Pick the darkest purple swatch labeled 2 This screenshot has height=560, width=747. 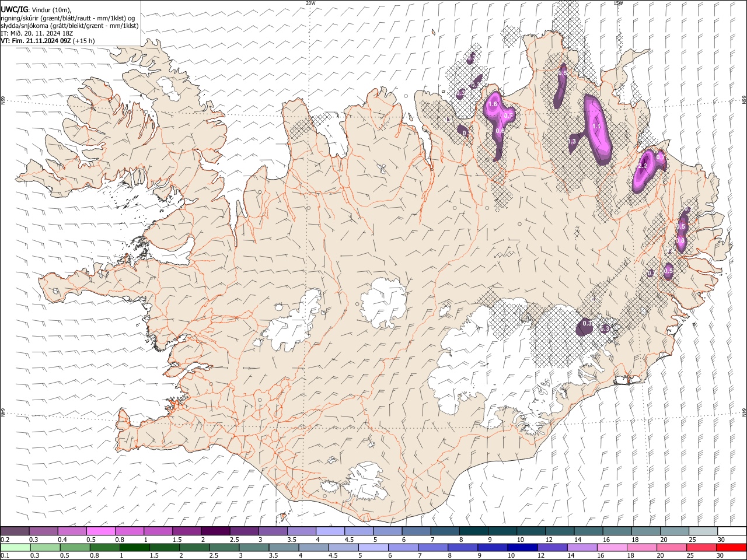(215, 531)
